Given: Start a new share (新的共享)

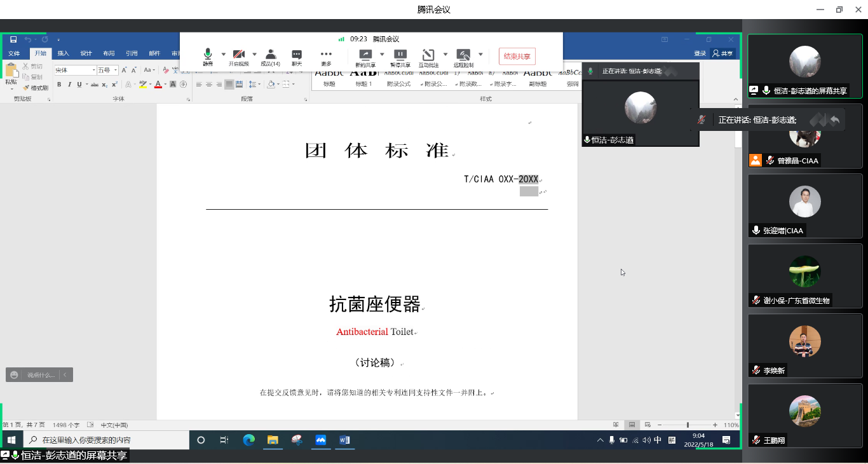Looking at the screenshot, I should (x=365, y=57).
